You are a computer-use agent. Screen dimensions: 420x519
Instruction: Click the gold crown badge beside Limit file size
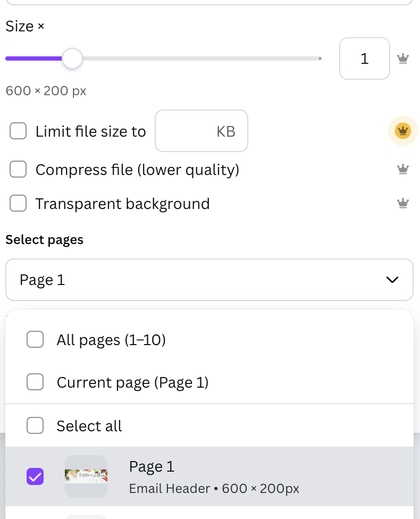click(x=403, y=131)
